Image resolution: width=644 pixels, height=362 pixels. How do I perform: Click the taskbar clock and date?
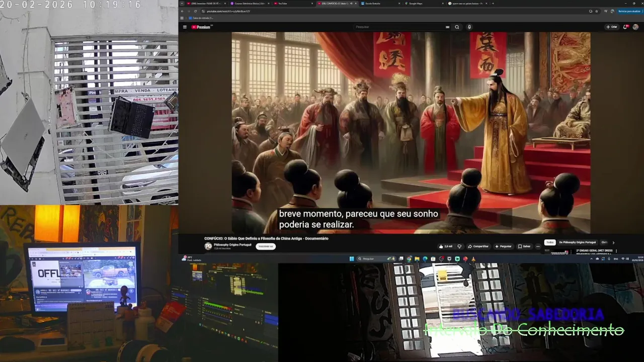(x=636, y=259)
